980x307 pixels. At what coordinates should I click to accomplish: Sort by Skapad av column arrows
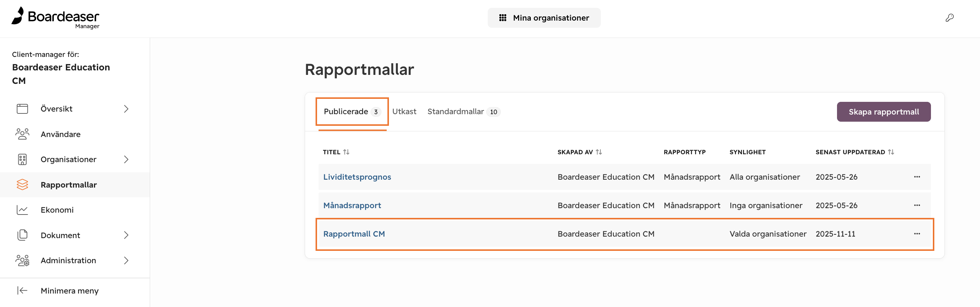pos(599,152)
